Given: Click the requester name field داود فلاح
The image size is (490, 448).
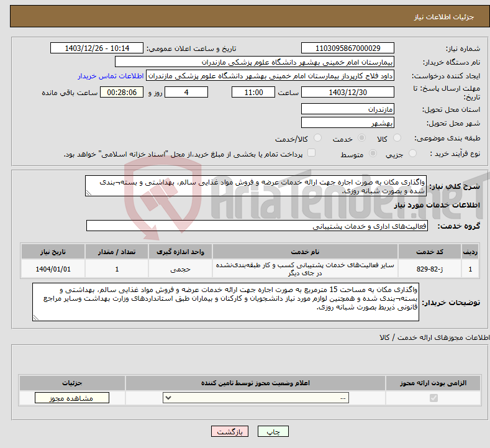Looking at the screenshot, I should (x=270, y=76).
